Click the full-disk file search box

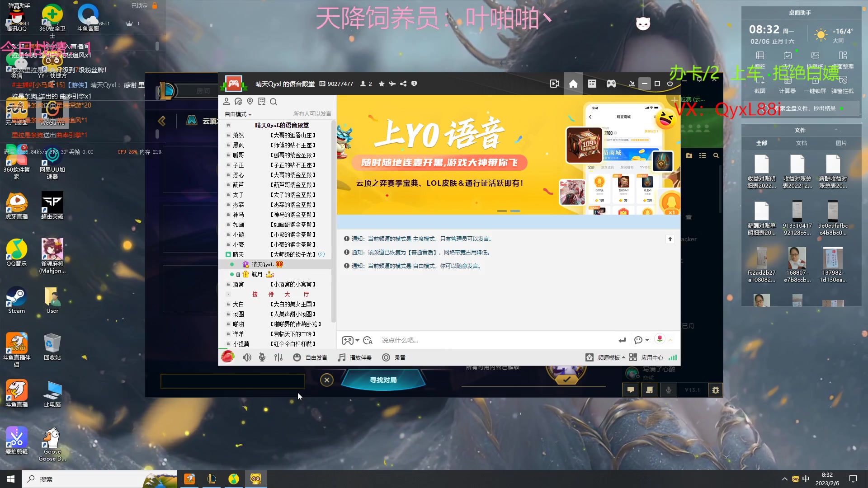coord(802,108)
